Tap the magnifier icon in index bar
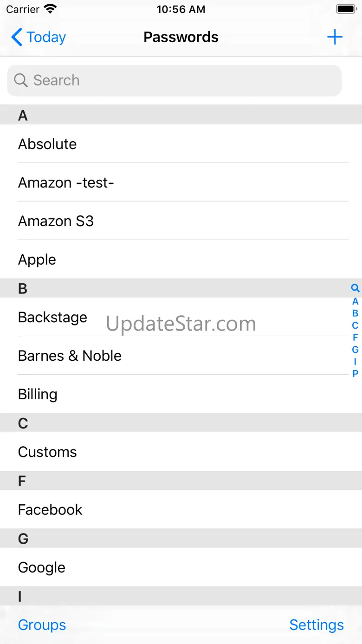Image resolution: width=362 pixels, height=644 pixels. (x=355, y=288)
